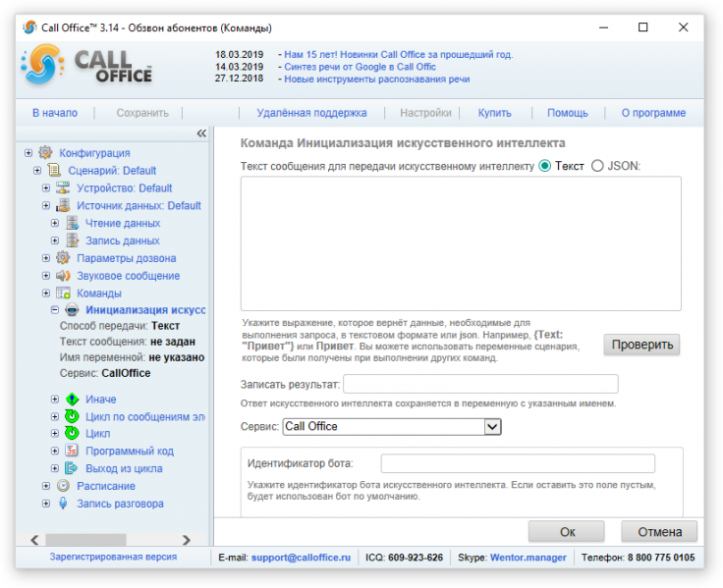Viewport: 723px width, 588px height.
Task: Click Сохранить in the top menu
Action: click(142, 113)
